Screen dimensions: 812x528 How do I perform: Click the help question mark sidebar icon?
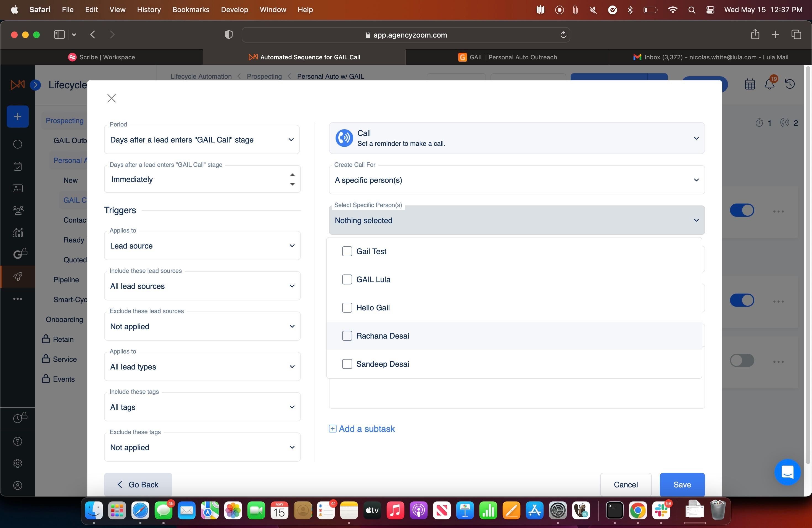(x=18, y=441)
